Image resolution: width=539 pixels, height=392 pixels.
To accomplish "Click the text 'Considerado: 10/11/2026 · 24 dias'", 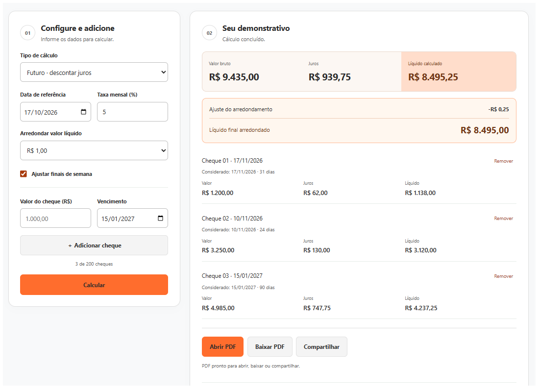I will coord(238,230).
